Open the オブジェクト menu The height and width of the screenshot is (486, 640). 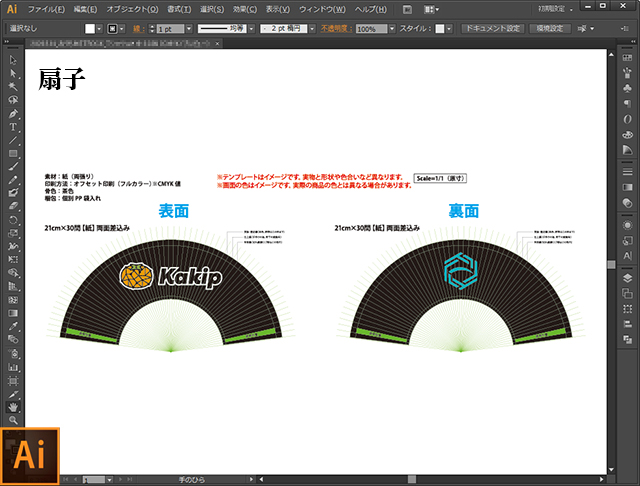tap(132, 9)
